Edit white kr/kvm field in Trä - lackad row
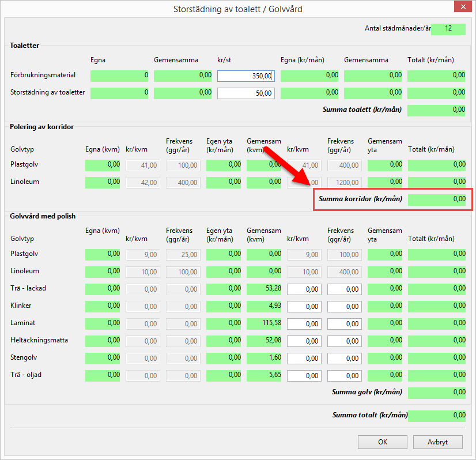Viewport: 476px width, 460px height. click(x=304, y=289)
